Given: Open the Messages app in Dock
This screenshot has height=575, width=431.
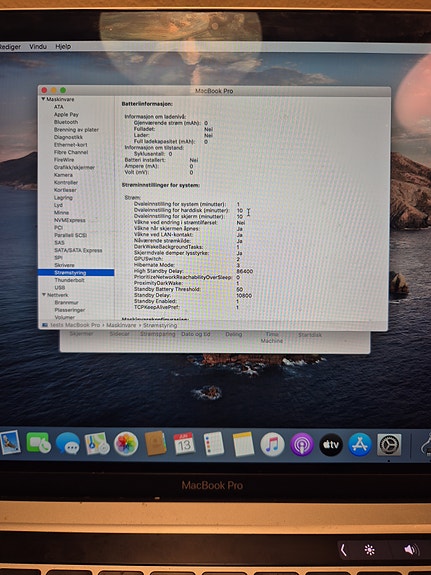Looking at the screenshot, I should click(x=68, y=443).
